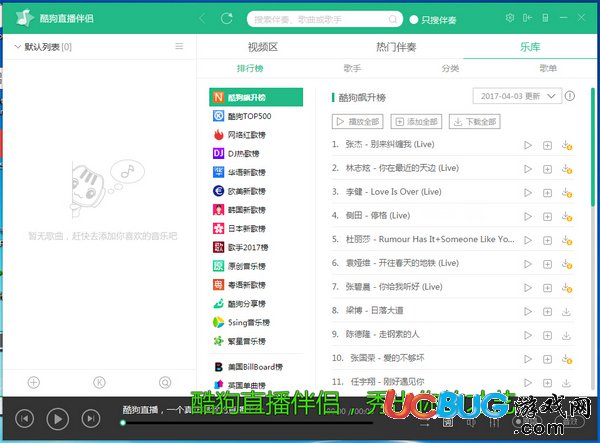This screenshot has height=443, width=600.
Task: Download song 8 梁博 日落大道
Action: (566, 312)
